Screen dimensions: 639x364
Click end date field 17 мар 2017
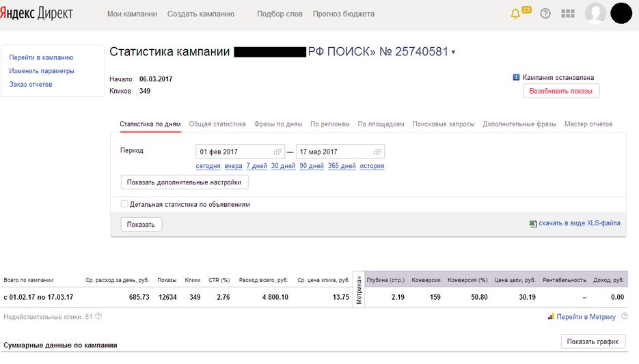point(340,152)
